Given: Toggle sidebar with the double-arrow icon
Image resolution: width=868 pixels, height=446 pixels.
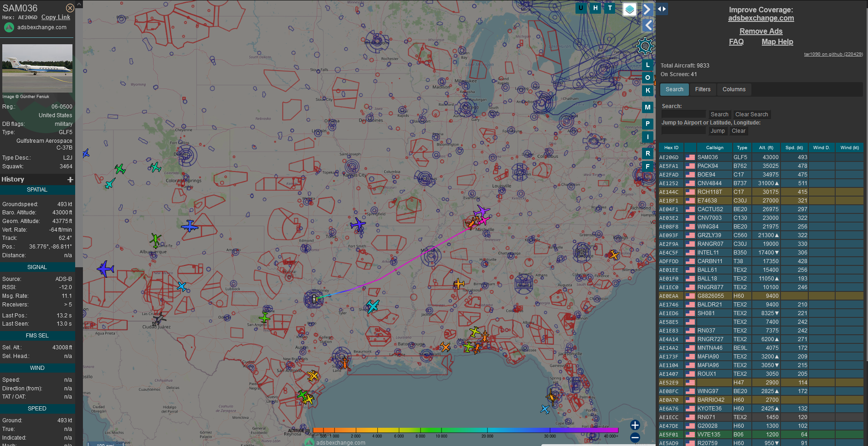Looking at the screenshot, I should [x=662, y=9].
